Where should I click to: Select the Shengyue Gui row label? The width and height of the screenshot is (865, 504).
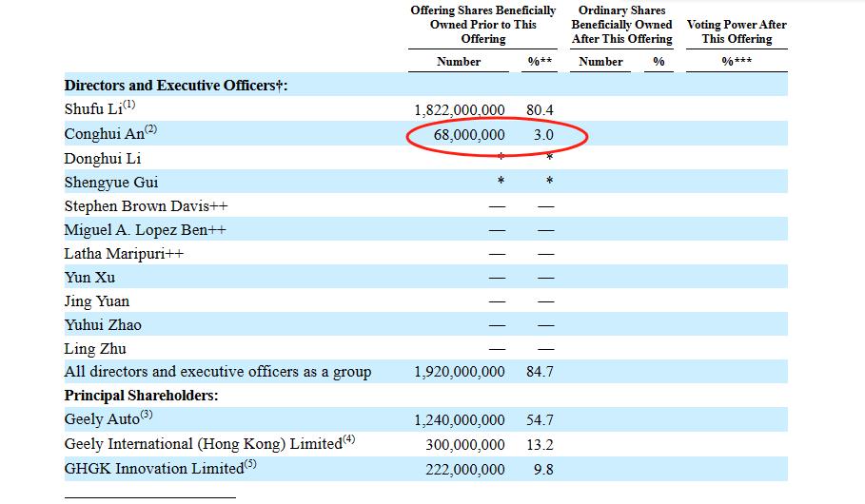point(111,183)
